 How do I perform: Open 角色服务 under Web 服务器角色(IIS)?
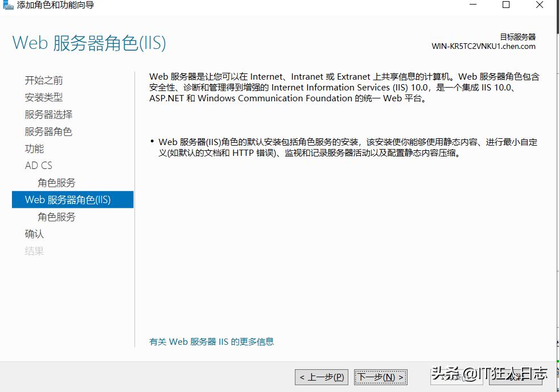[x=56, y=217]
